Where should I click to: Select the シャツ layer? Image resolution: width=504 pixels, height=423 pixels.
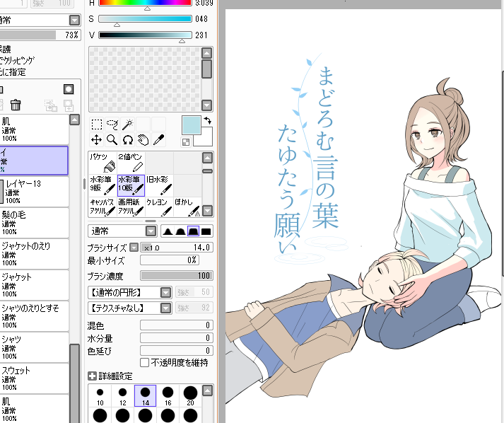(x=34, y=347)
